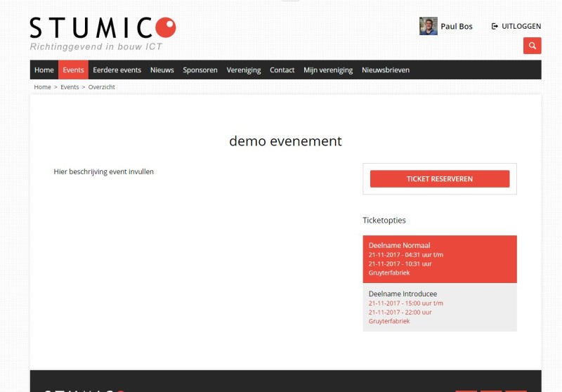Open the Contact menu item

(282, 70)
